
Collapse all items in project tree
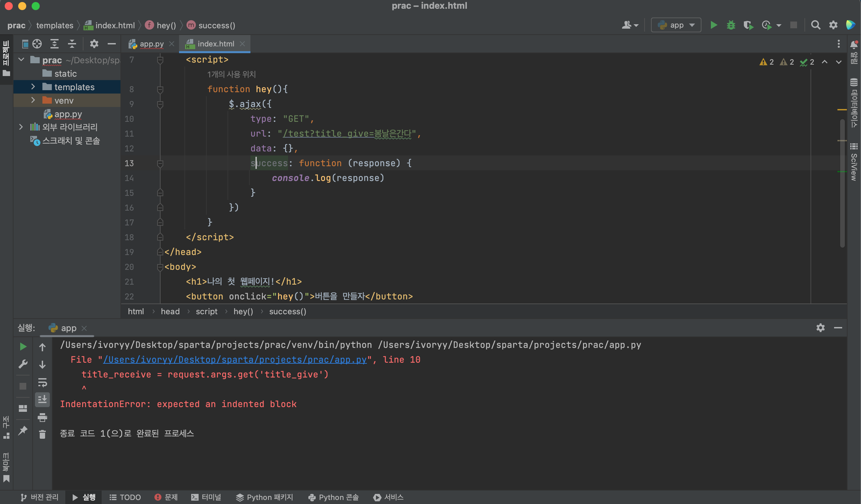pyautogui.click(x=72, y=44)
